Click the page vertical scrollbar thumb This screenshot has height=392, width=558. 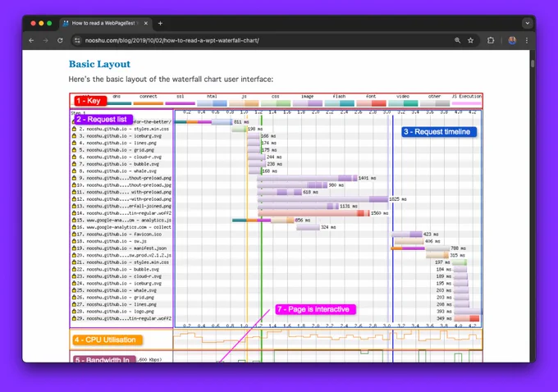coord(533,64)
